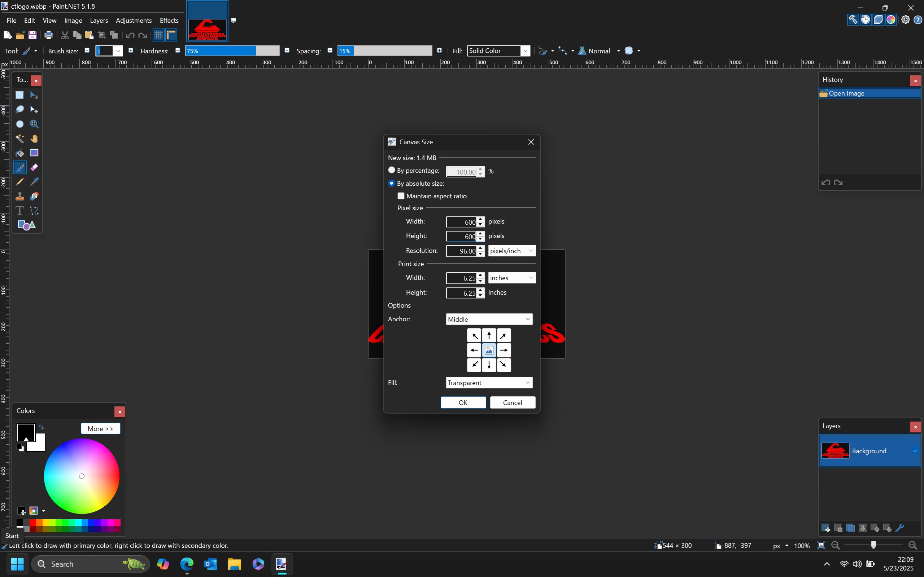Click Add New Layer icon

coord(825,528)
